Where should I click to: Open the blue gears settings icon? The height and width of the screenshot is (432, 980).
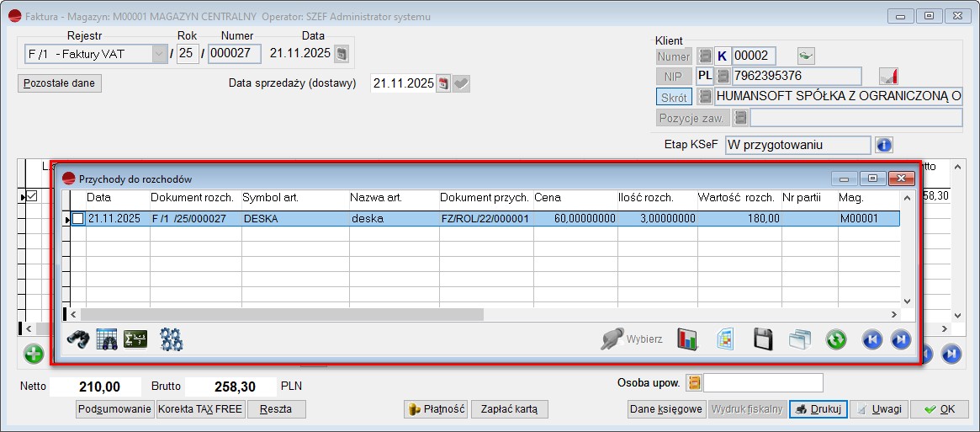tap(172, 339)
